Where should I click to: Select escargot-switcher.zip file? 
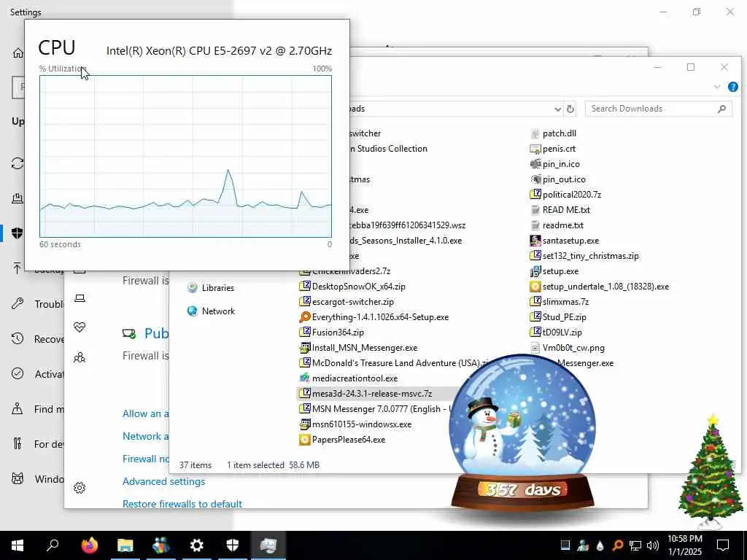347,302
